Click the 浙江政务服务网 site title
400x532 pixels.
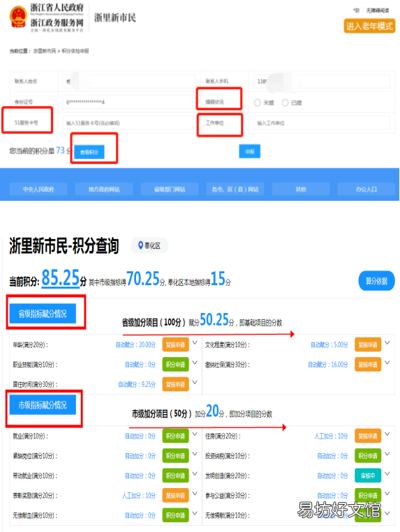point(57,23)
